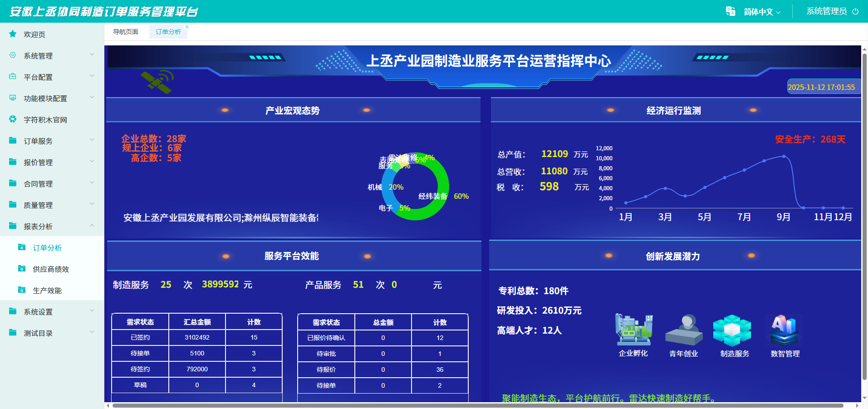The width and height of the screenshot is (868, 409).
Task: Open the 字符积木官网 link
Action: 45,119
